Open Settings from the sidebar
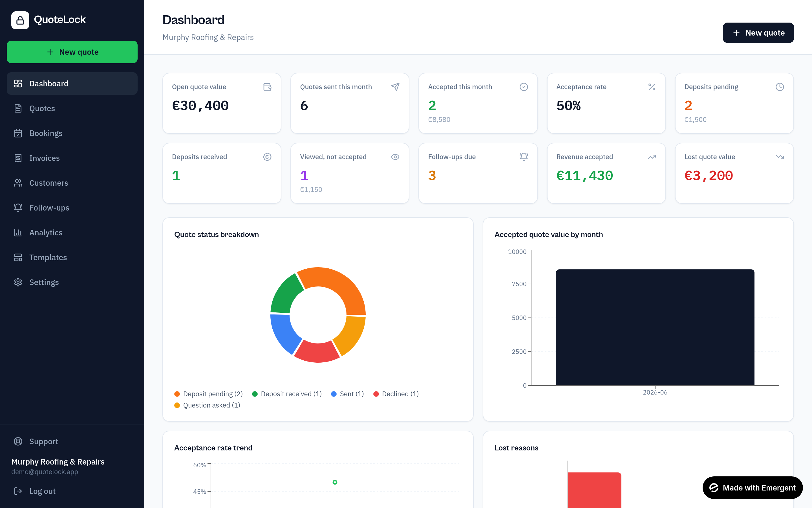The width and height of the screenshot is (812, 508). click(72, 282)
